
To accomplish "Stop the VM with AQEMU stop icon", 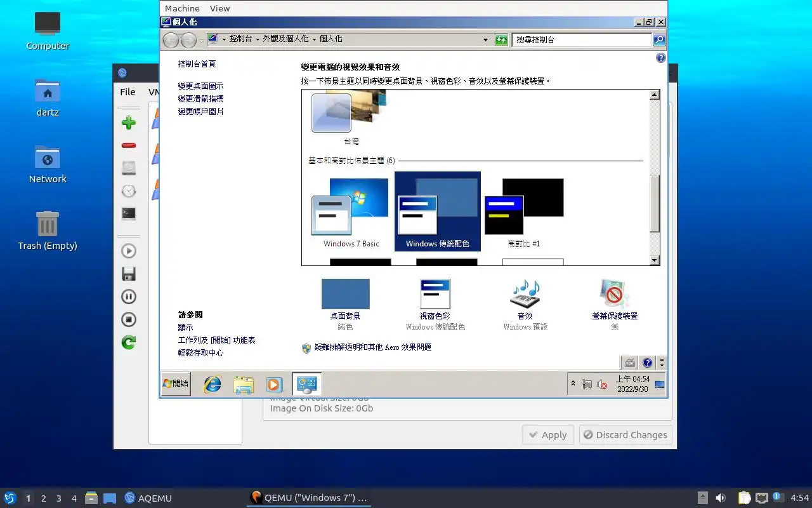I will tap(129, 319).
